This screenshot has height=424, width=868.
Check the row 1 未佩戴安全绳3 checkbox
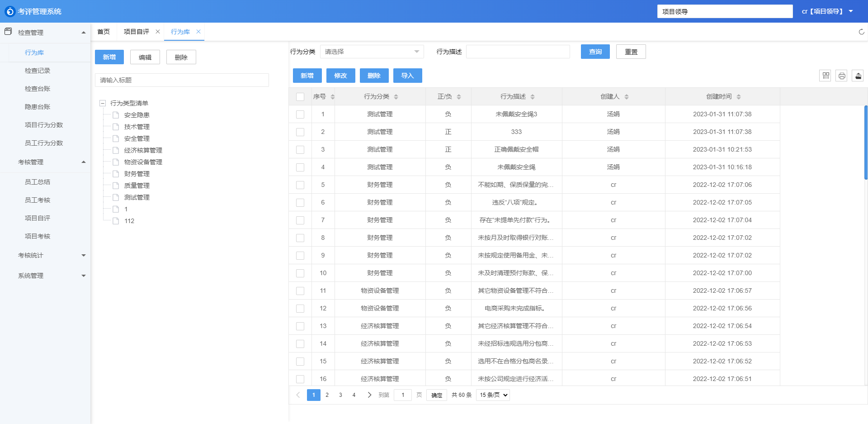pyautogui.click(x=300, y=114)
